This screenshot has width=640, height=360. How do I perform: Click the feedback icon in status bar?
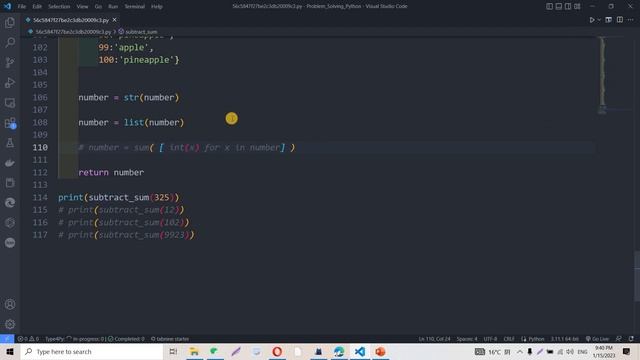tap(619, 339)
